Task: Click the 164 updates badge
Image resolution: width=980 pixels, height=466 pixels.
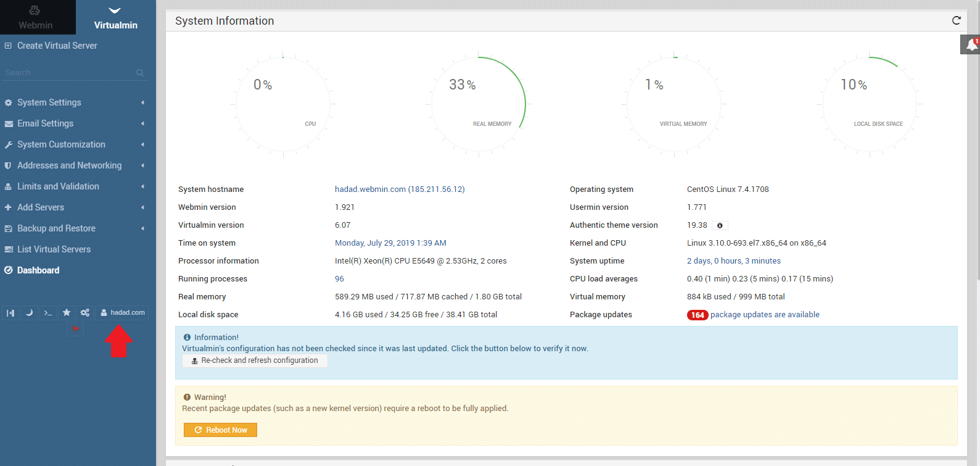Action: pyautogui.click(x=698, y=315)
